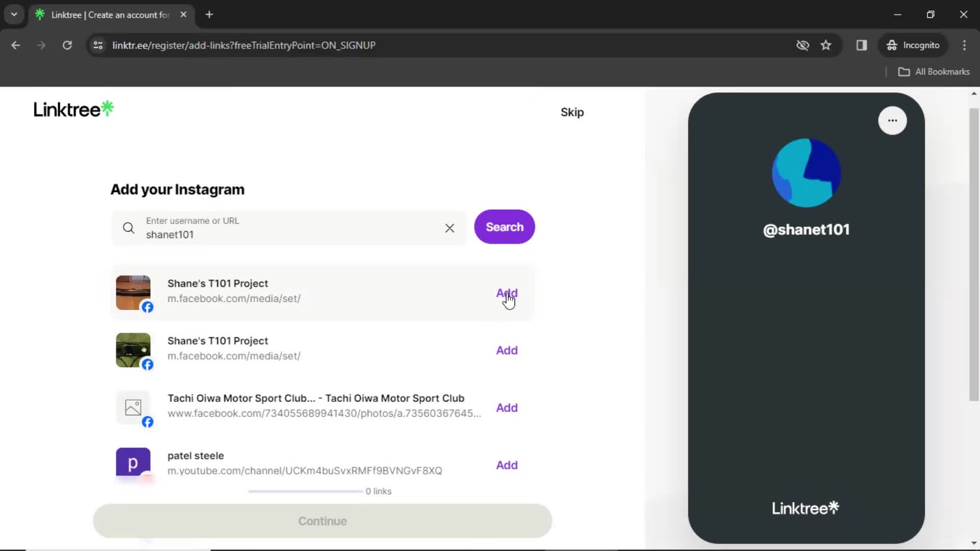
Task: Click Tachi Oiwa placeholder image thumbnail
Action: [x=133, y=408]
